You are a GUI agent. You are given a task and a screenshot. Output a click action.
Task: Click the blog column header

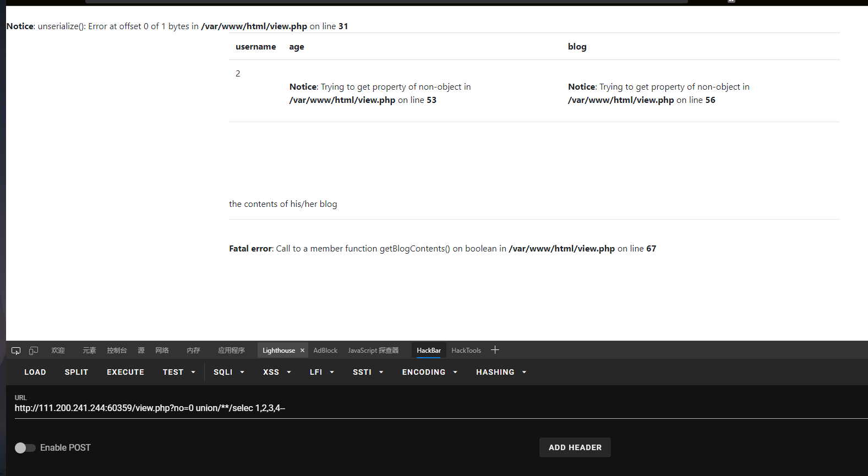coord(577,47)
